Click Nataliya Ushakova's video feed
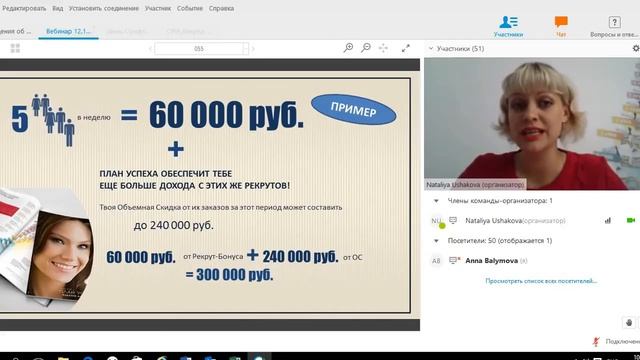Viewport: 640px width, 360px height. tap(532, 124)
